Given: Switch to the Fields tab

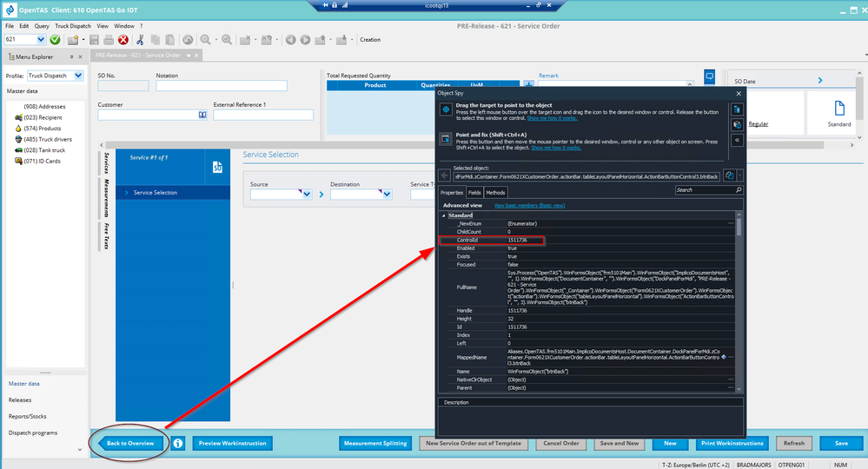Looking at the screenshot, I should (474, 192).
